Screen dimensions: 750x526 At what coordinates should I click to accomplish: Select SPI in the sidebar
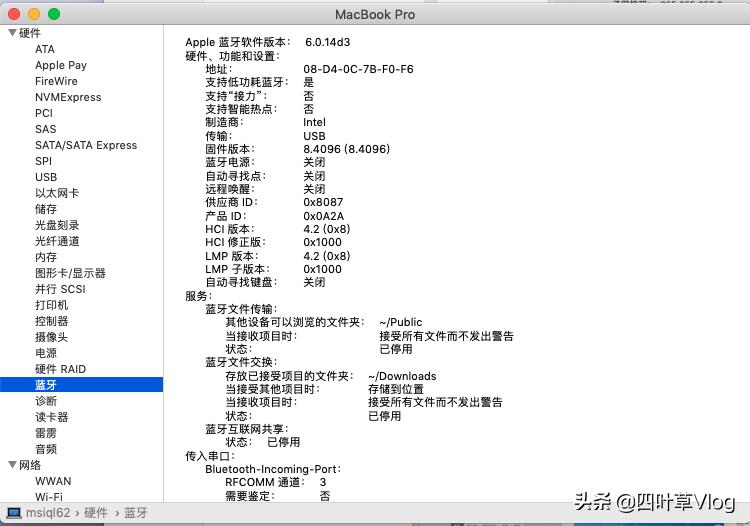coord(43,161)
